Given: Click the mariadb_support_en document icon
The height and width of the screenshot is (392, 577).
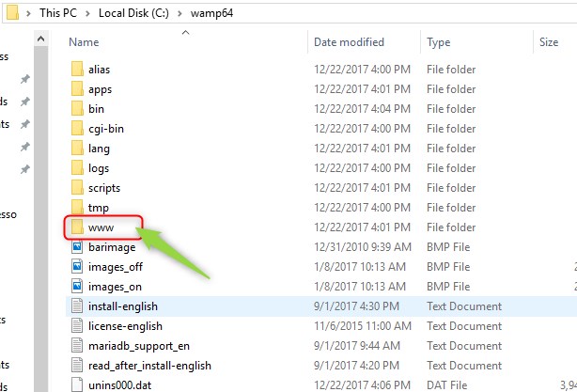Looking at the screenshot, I should [77, 346].
